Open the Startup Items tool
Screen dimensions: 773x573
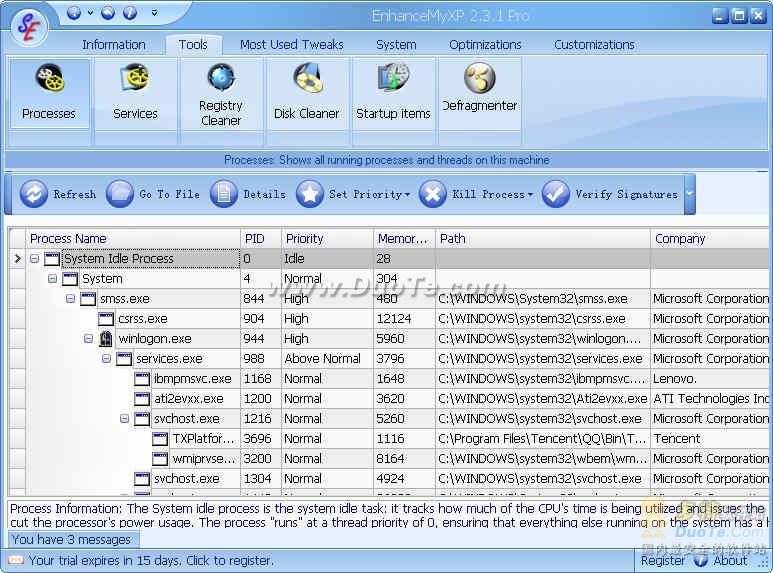pos(393,93)
